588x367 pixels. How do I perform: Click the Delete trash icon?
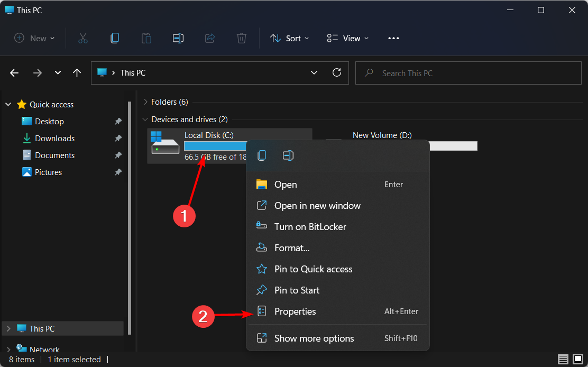click(242, 38)
